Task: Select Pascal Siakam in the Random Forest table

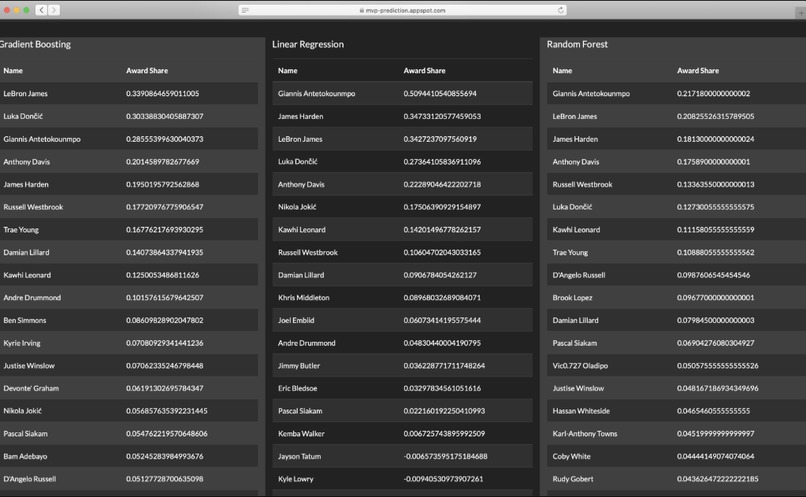Action: click(x=574, y=343)
